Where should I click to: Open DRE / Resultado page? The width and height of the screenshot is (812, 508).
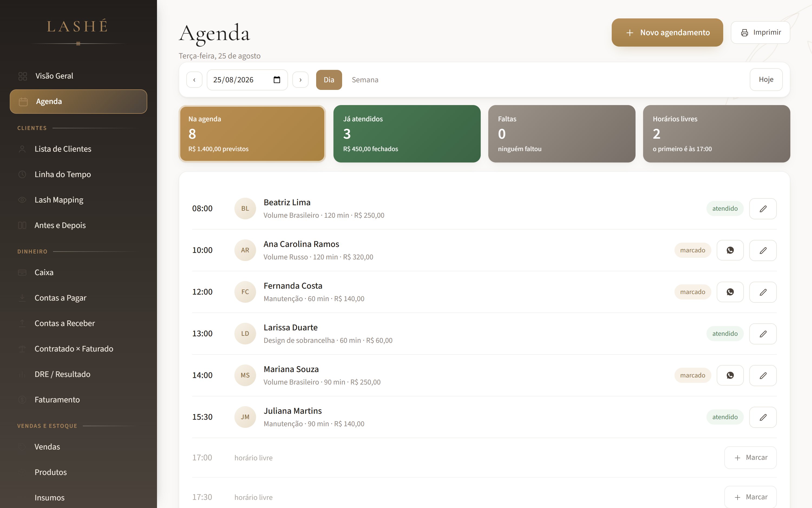click(78, 374)
